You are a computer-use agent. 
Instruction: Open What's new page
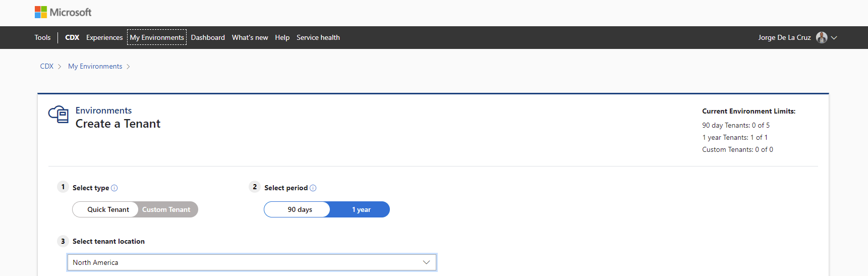click(x=250, y=37)
